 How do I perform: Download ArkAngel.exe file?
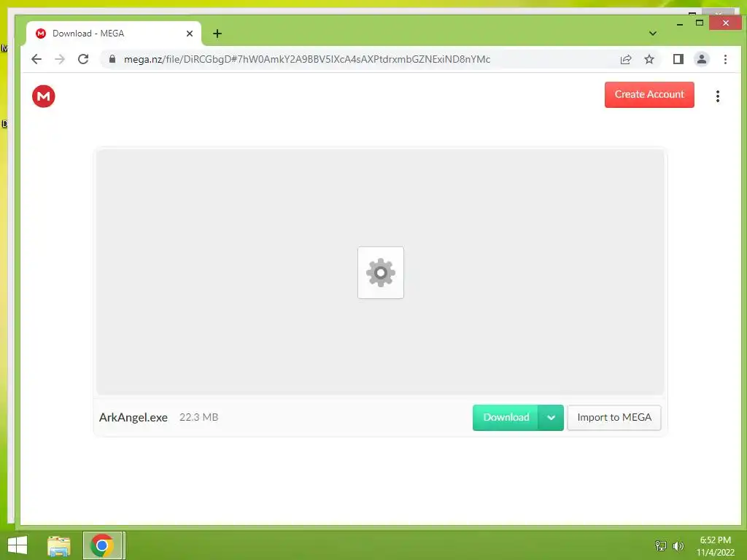point(506,418)
